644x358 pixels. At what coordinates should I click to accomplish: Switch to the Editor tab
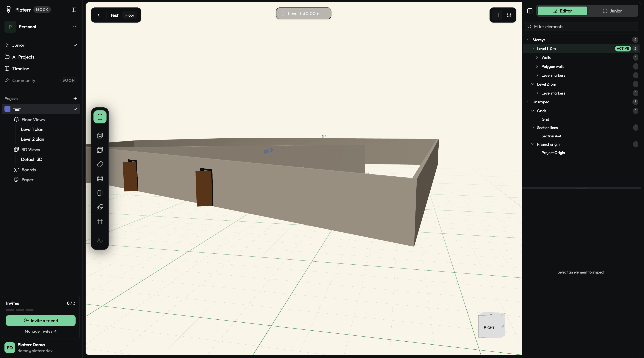click(x=562, y=11)
